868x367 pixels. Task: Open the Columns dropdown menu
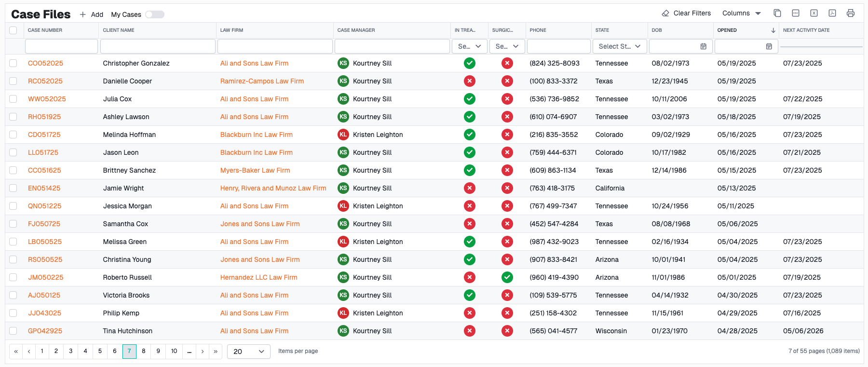[x=741, y=13]
